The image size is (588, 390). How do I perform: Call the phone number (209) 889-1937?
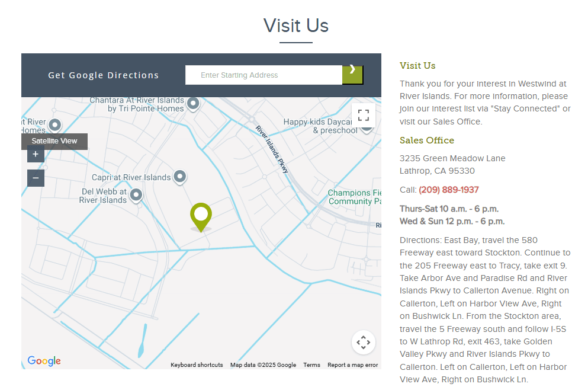[x=448, y=190]
